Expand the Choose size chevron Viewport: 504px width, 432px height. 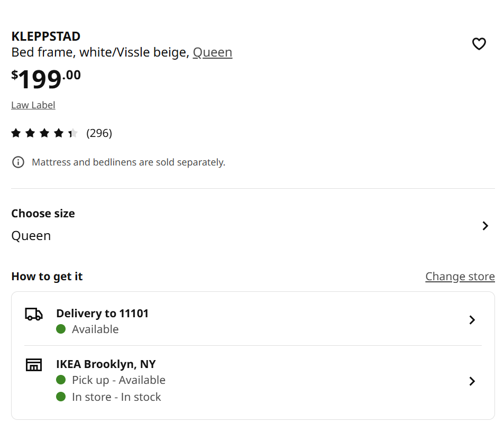pyautogui.click(x=485, y=226)
